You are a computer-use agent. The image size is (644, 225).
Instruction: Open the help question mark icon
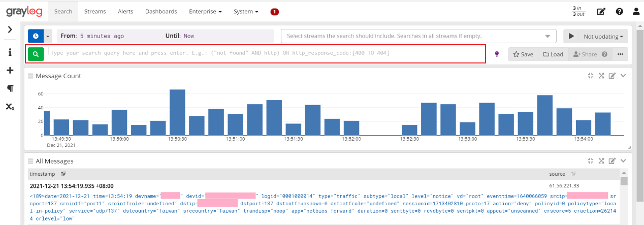pyautogui.click(x=619, y=11)
